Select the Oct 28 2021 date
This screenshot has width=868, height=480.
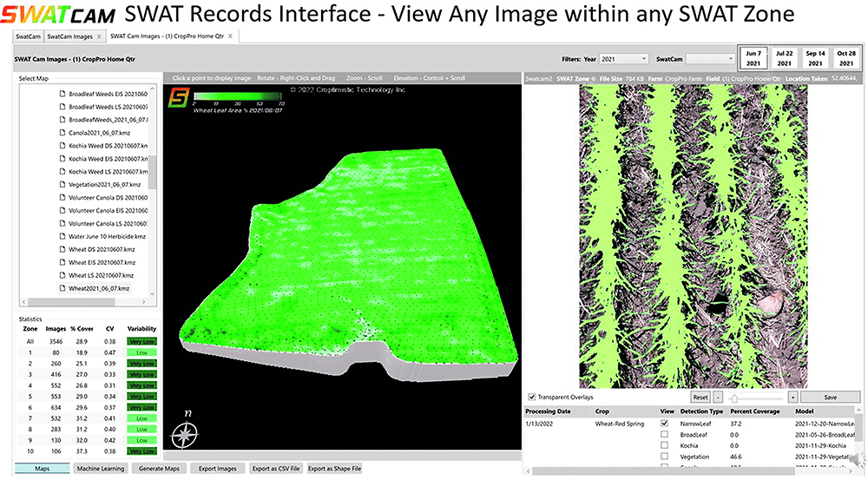pos(846,58)
